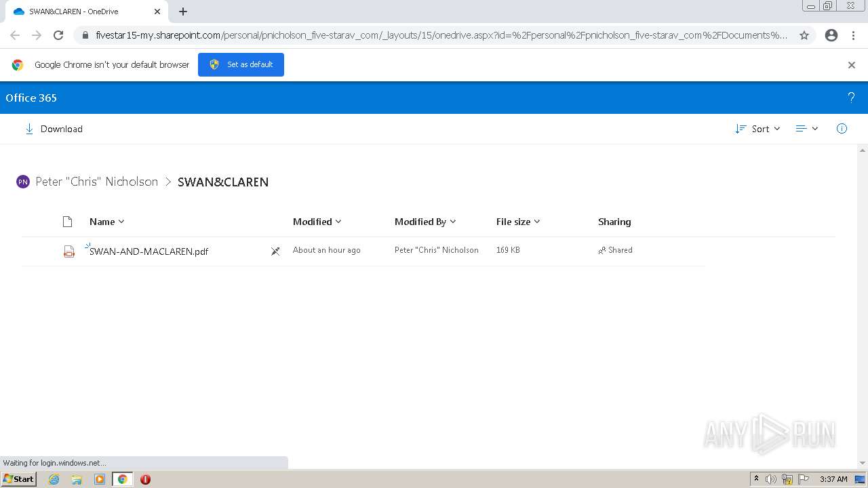Reload the page with refresh icon

[58, 35]
